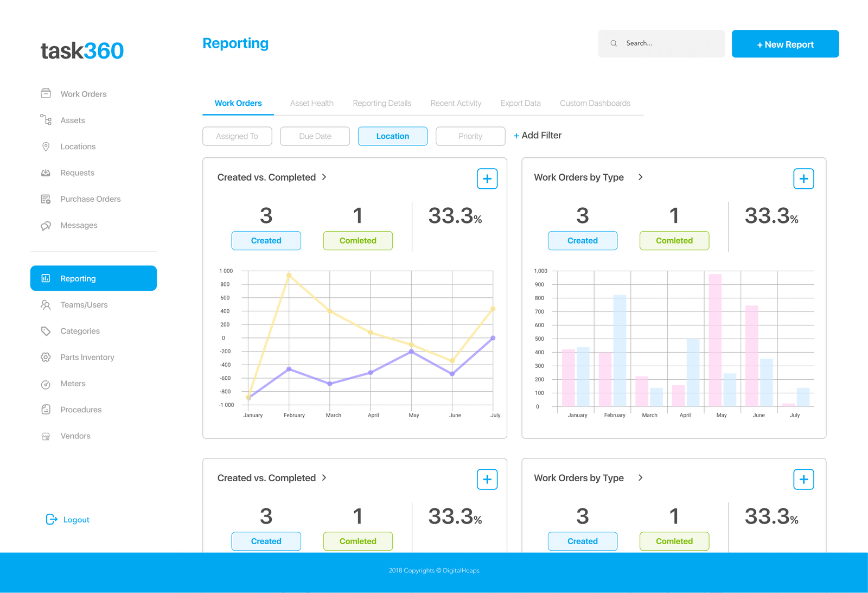Open the Export Data tab
868x593 pixels.
point(520,103)
